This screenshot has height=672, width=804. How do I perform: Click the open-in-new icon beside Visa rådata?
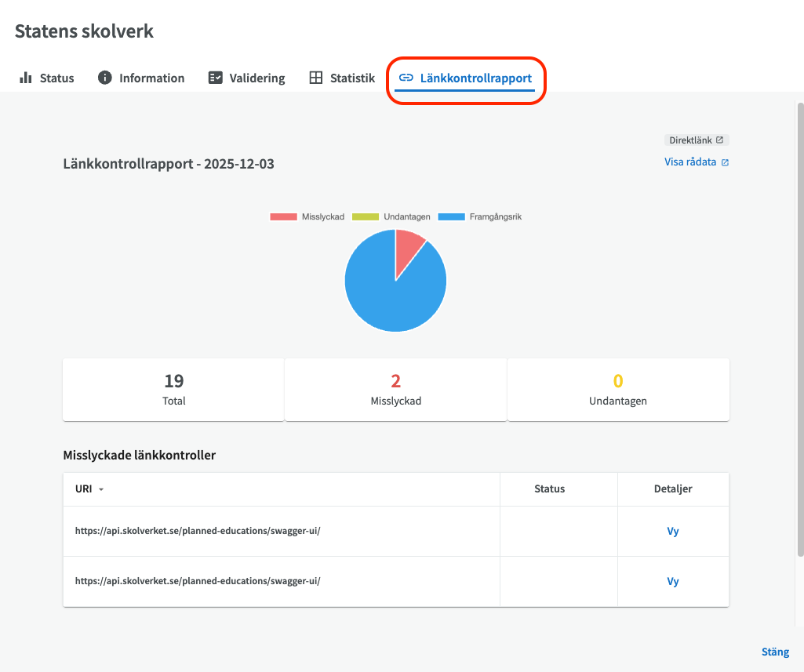point(725,163)
